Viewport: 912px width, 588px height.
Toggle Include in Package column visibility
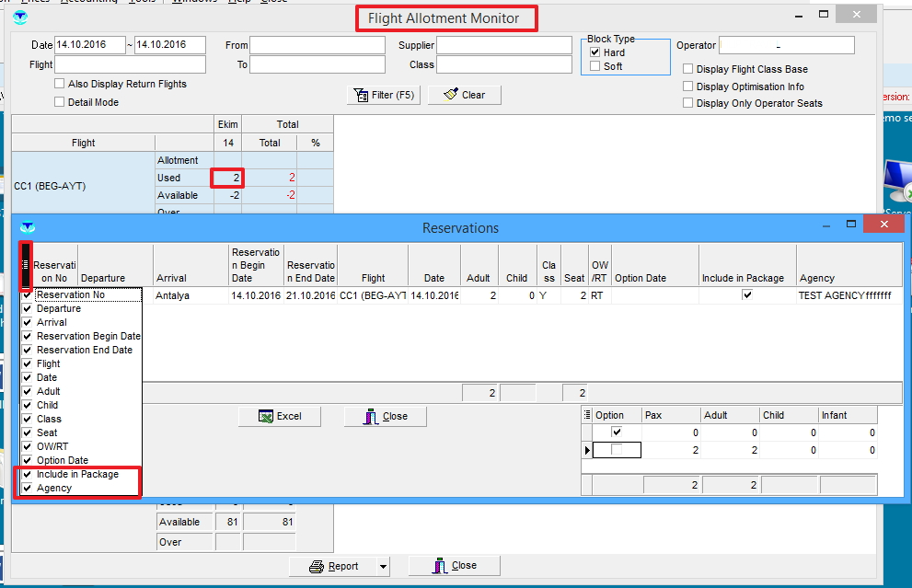tap(27, 474)
